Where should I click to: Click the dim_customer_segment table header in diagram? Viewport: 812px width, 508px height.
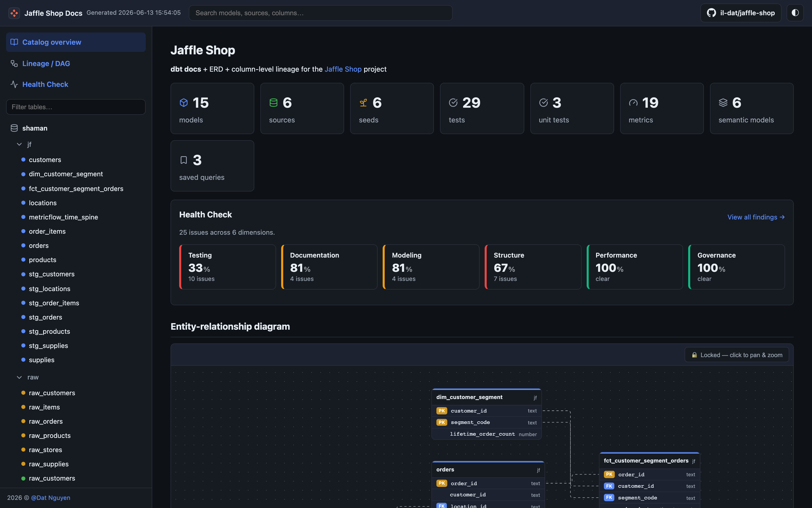pyautogui.click(x=486, y=397)
